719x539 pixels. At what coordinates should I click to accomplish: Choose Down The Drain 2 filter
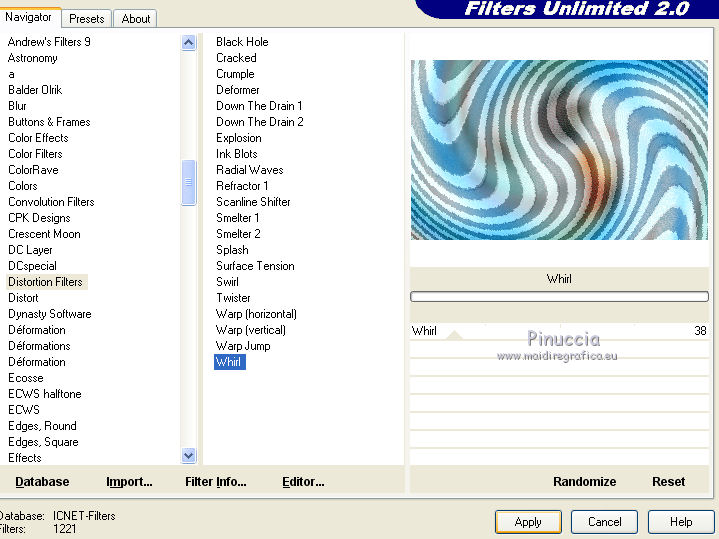click(260, 122)
